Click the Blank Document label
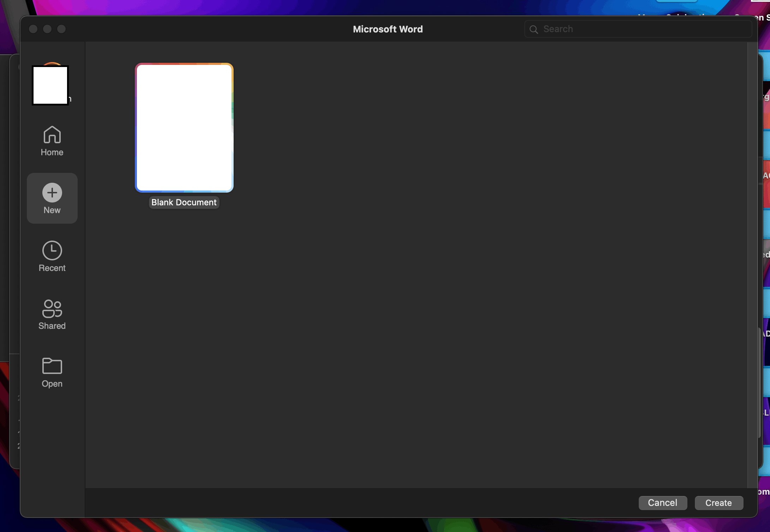Screen dimensions: 770x532 (184, 202)
